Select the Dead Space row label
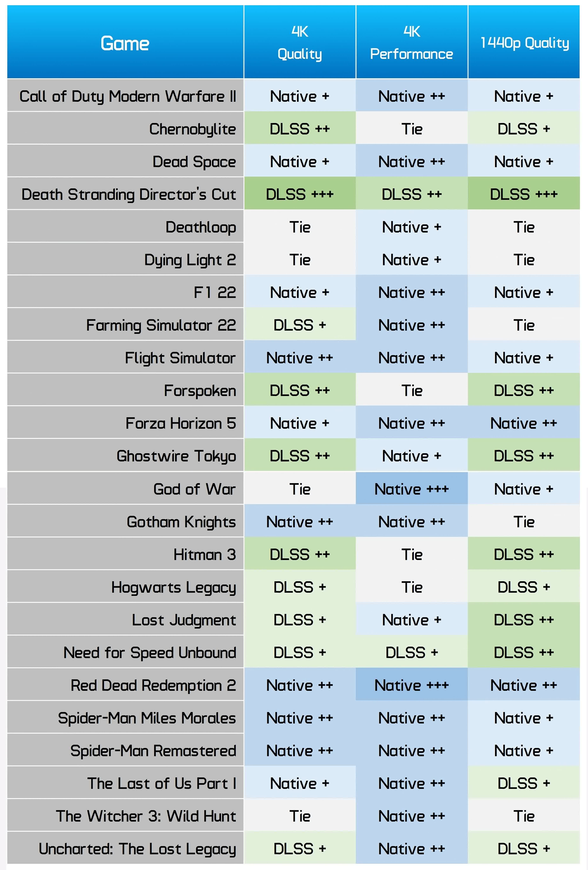This screenshot has height=870, width=588. tap(194, 162)
